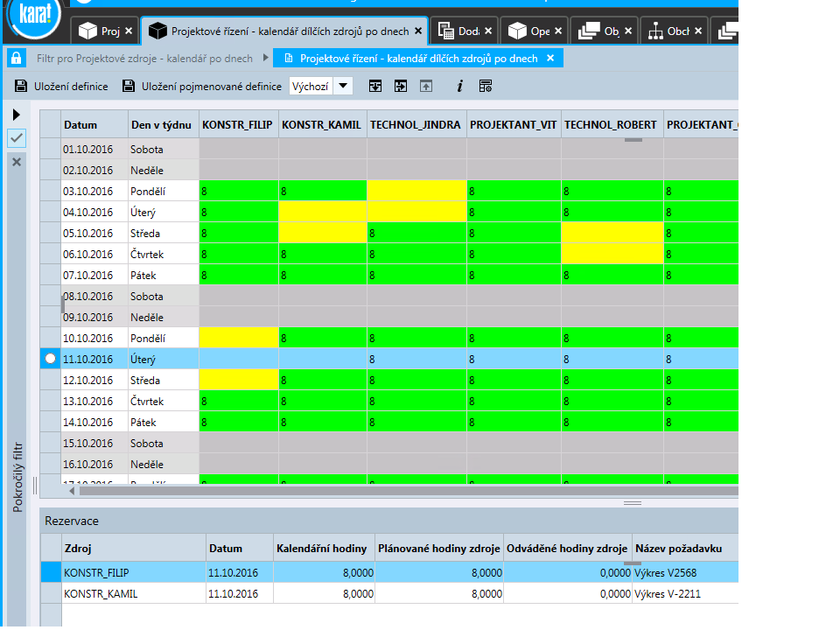Close the Proj tab

(129, 31)
